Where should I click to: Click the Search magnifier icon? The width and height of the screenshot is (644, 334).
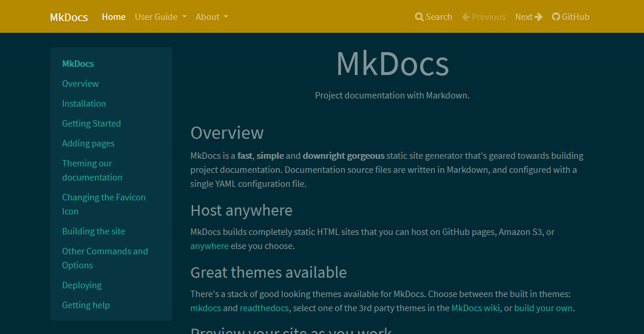pos(419,17)
